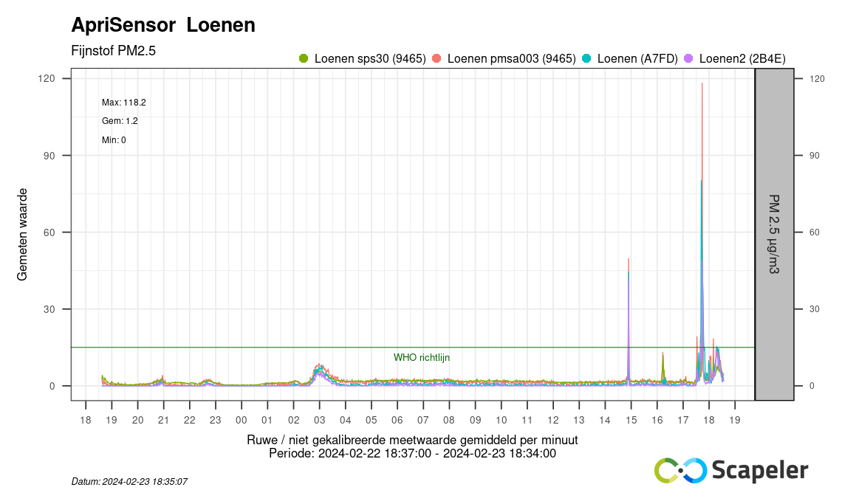Click the red Loenen pmsa003 legend dot

point(437,58)
